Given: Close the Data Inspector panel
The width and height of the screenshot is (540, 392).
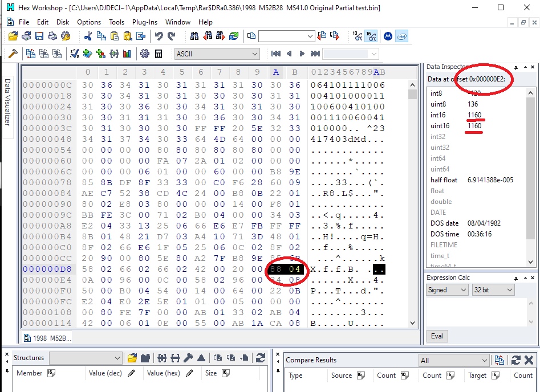Looking at the screenshot, I should point(533,67).
